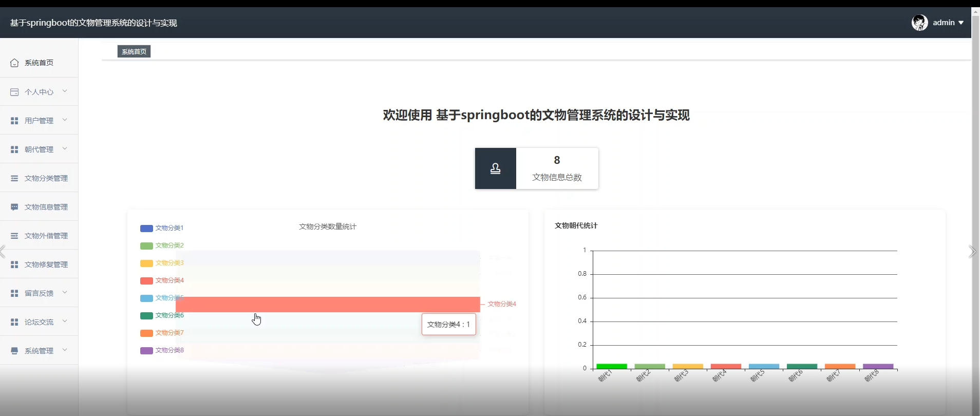Click the grid icon beside 论坛交流
The width and height of the screenshot is (980, 416).
pyautogui.click(x=14, y=322)
